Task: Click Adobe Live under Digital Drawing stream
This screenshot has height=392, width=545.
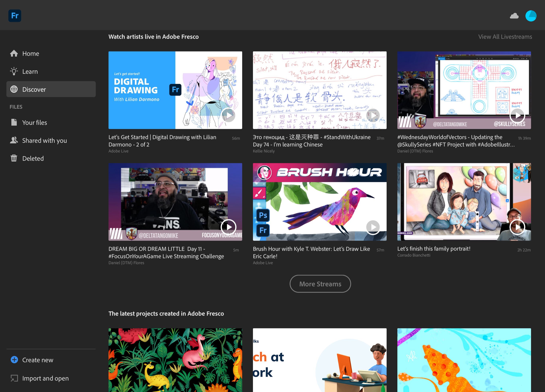Action: pos(118,151)
